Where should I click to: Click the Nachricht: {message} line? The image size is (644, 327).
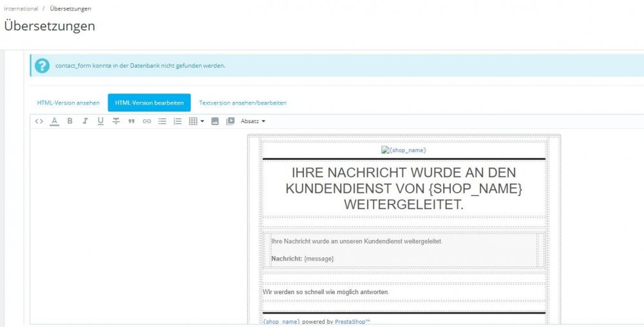click(x=303, y=259)
